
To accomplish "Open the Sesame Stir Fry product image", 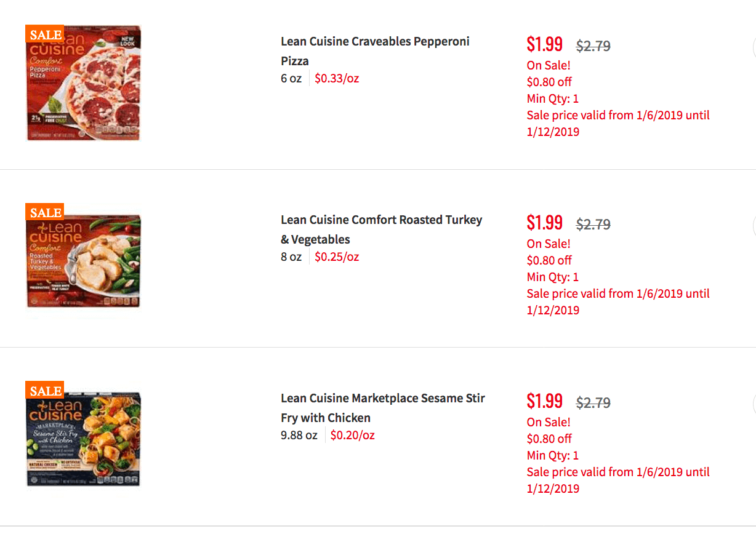I will [x=84, y=439].
